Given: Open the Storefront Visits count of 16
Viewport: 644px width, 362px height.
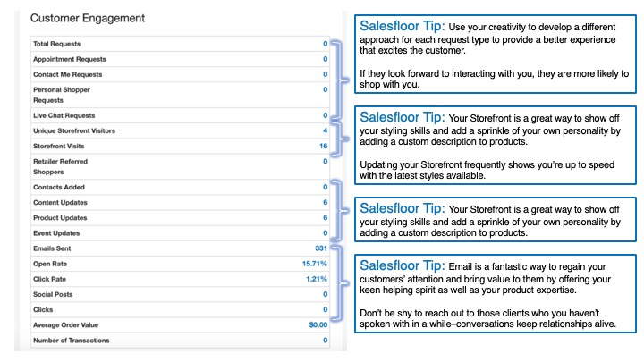Looking at the screenshot, I should (x=322, y=146).
